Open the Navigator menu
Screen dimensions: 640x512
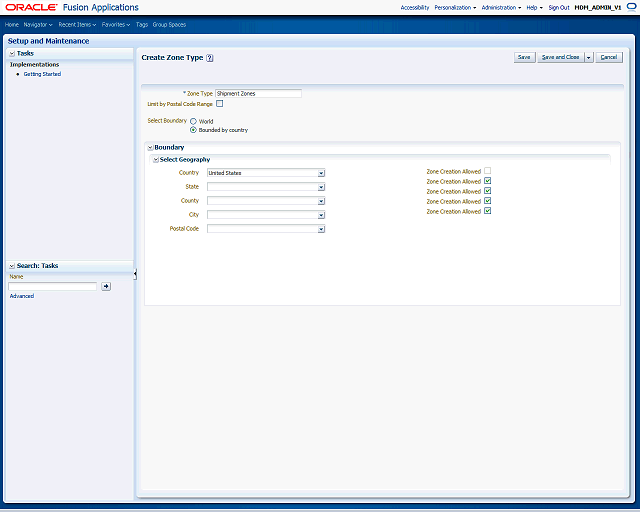click(38, 25)
